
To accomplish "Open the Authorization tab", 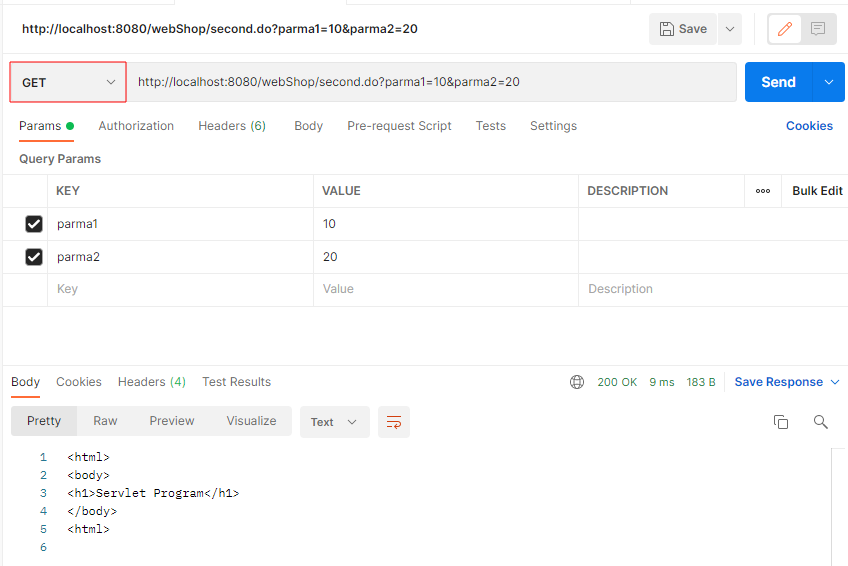I will [x=136, y=126].
